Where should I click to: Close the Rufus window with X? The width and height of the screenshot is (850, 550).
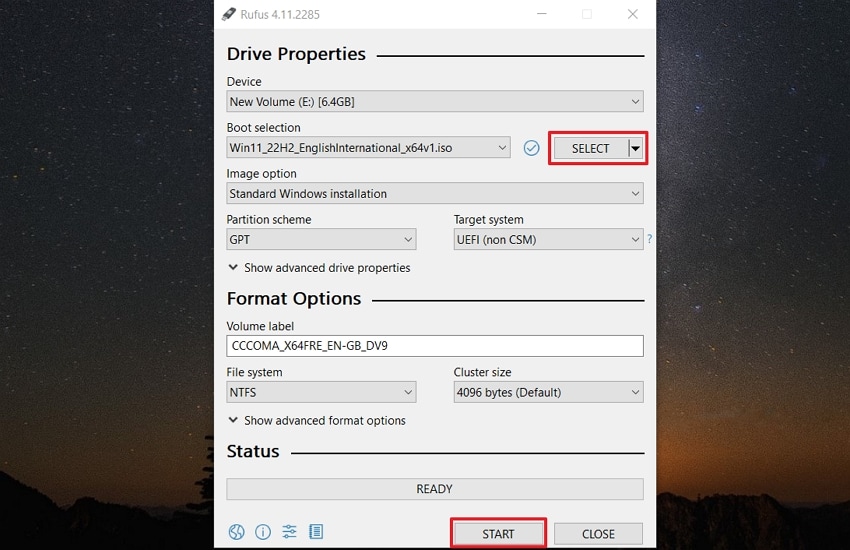coord(633,14)
